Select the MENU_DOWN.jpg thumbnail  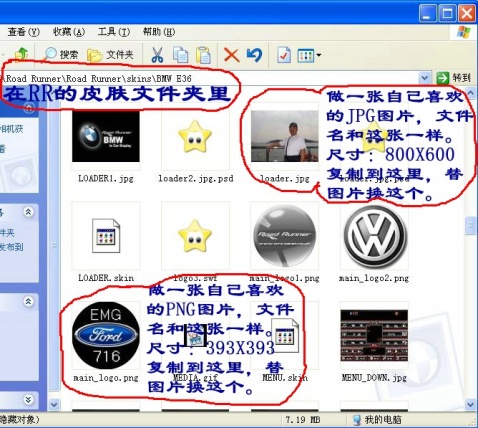tap(374, 335)
